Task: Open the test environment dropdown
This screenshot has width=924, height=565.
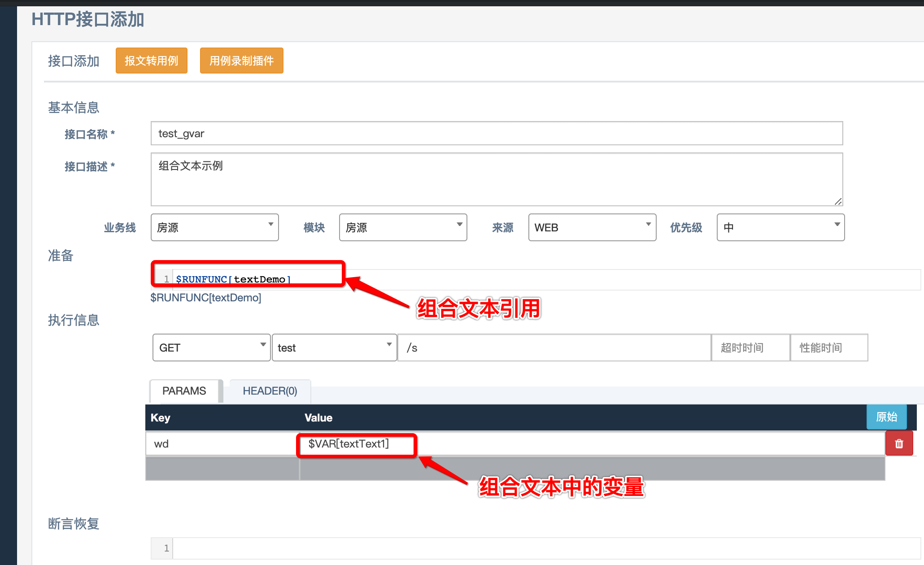Action: [334, 348]
